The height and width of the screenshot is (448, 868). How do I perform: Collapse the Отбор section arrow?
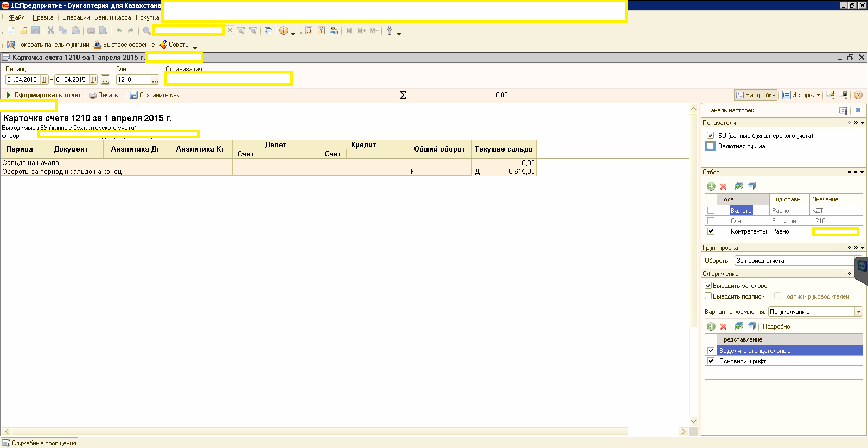pyautogui.click(x=863, y=172)
